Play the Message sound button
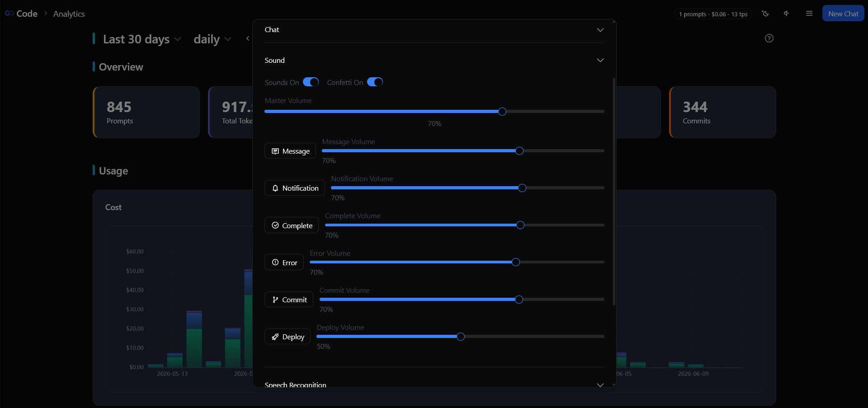 click(x=290, y=151)
